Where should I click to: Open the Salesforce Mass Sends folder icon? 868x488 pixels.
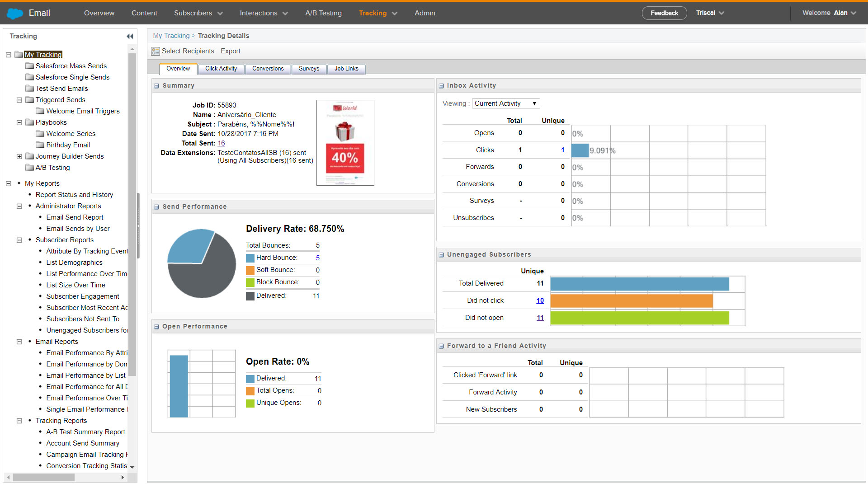30,66
